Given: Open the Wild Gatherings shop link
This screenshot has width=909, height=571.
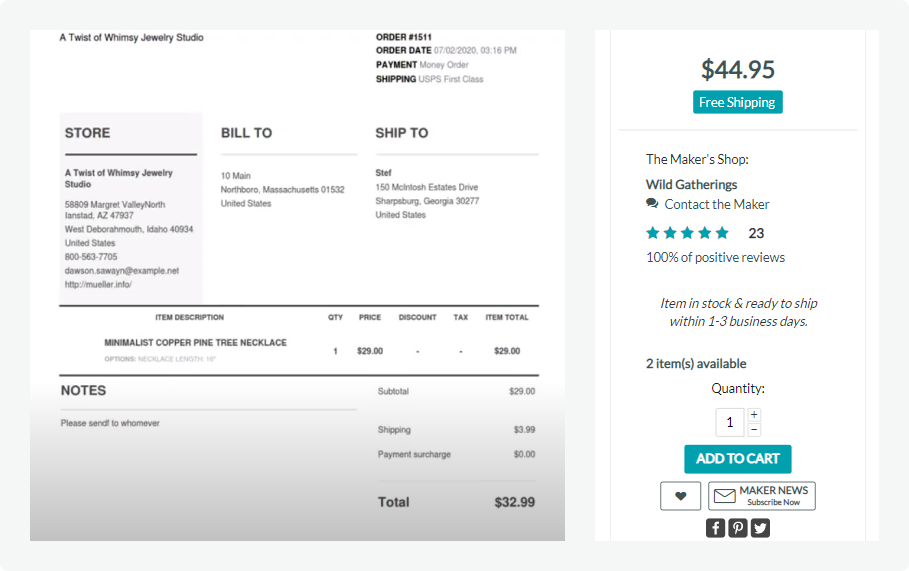Looking at the screenshot, I should point(692,184).
